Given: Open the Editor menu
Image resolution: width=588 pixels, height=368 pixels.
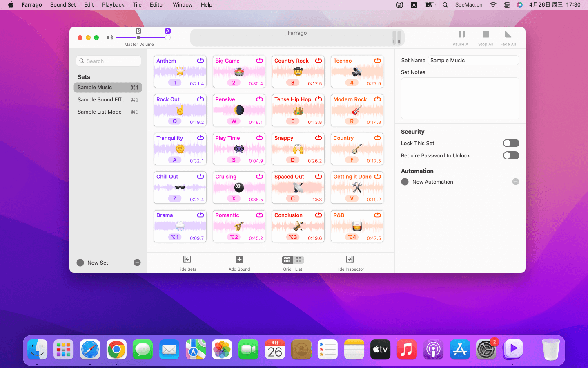Looking at the screenshot, I should click(x=157, y=5).
